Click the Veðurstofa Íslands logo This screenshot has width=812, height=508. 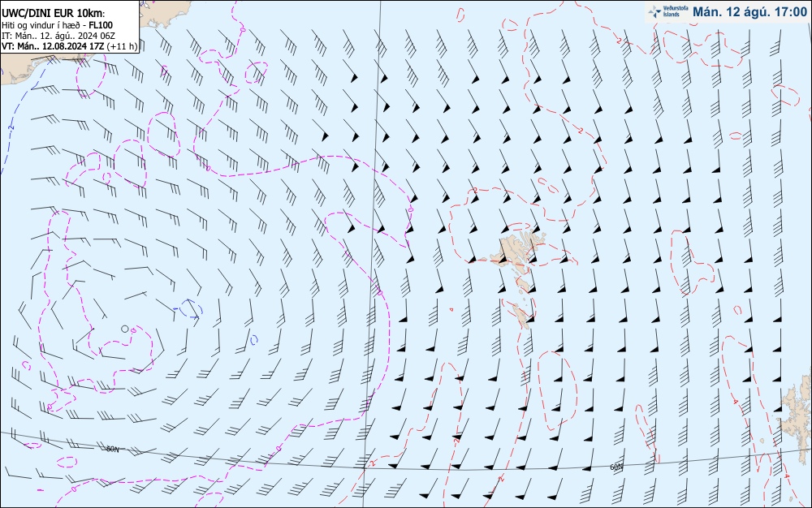(x=667, y=12)
